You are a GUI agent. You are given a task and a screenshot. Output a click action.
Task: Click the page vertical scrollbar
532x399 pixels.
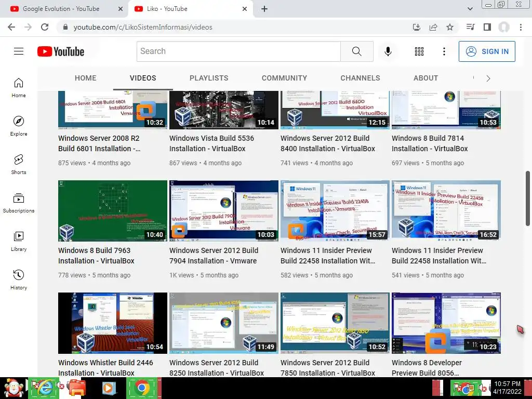point(528,198)
